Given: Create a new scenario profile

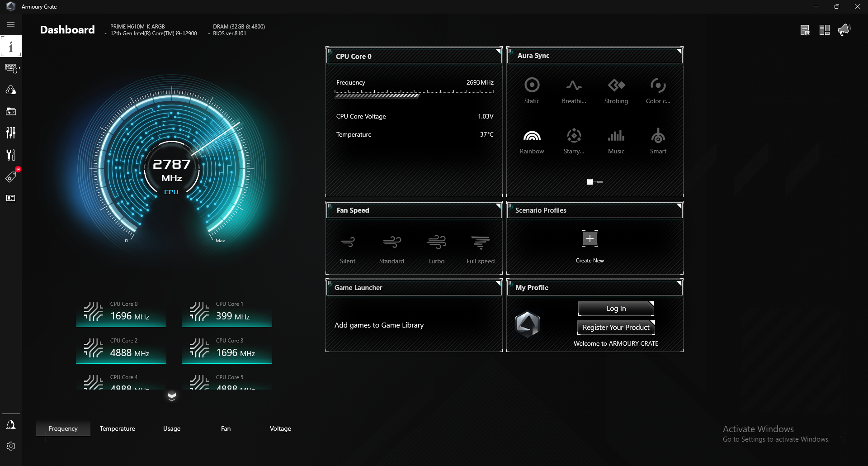Looking at the screenshot, I should click(x=590, y=239).
